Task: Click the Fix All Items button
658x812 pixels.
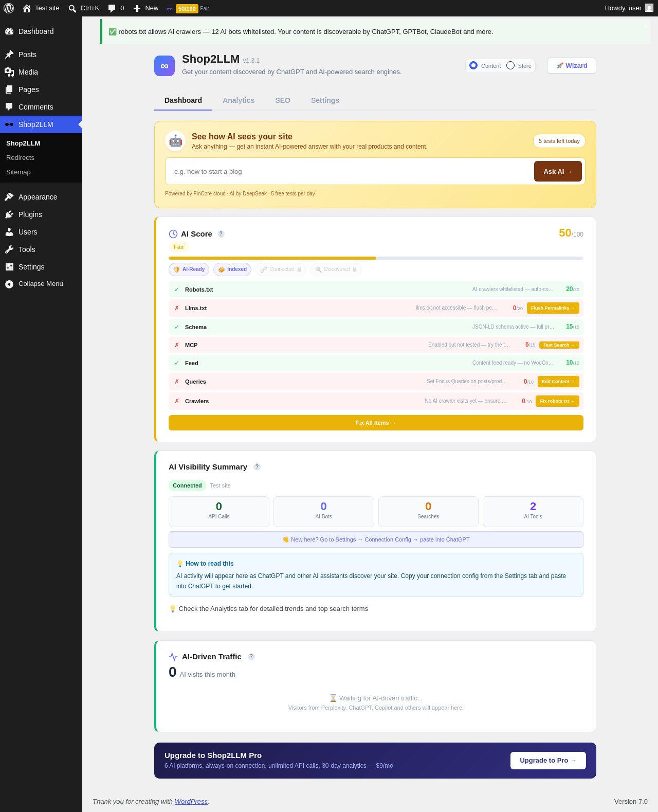Action: tap(376, 423)
